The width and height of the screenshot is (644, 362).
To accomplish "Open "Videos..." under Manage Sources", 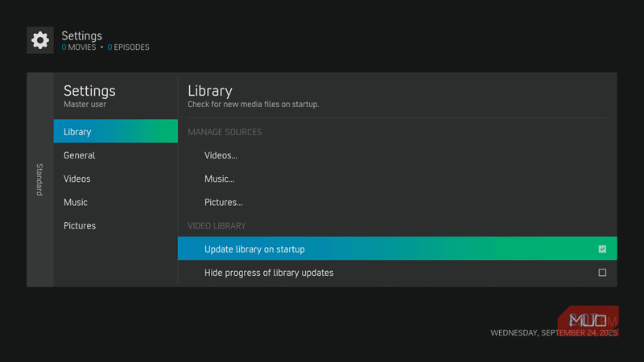I will pyautogui.click(x=221, y=155).
